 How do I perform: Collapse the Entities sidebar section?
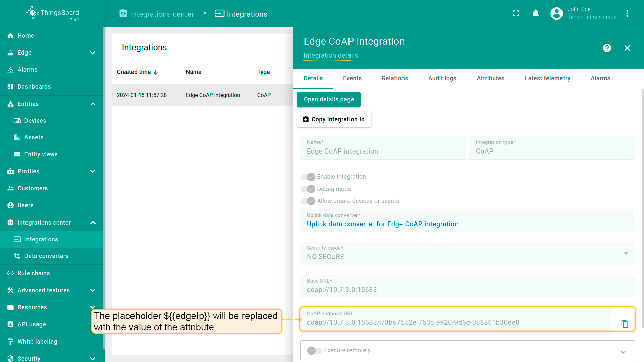(93, 104)
